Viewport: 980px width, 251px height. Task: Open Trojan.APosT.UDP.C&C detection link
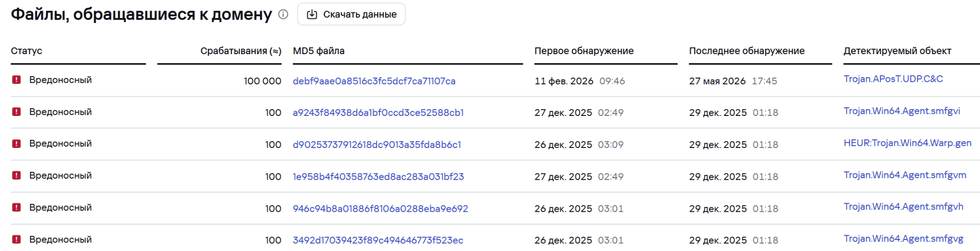pos(893,79)
